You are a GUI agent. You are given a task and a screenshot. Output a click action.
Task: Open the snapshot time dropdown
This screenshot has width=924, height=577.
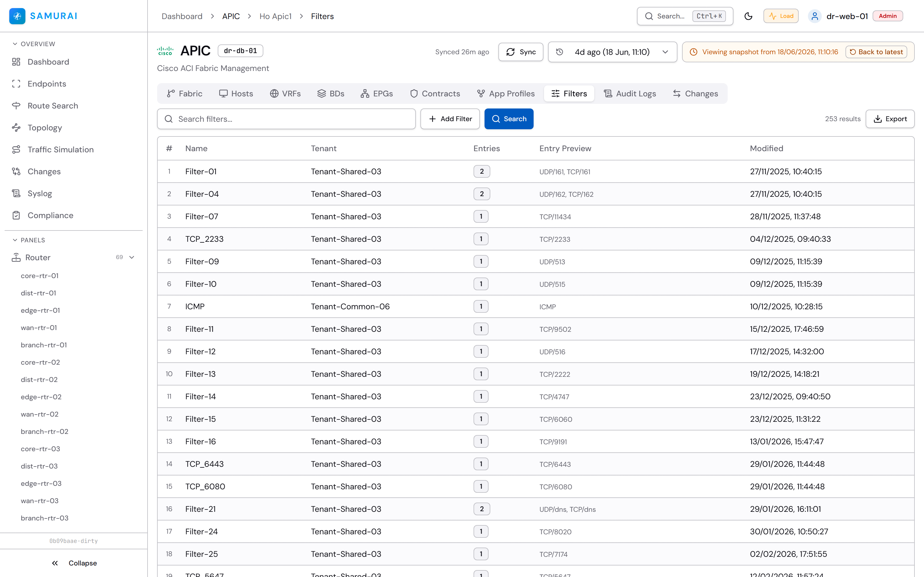(612, 52)
